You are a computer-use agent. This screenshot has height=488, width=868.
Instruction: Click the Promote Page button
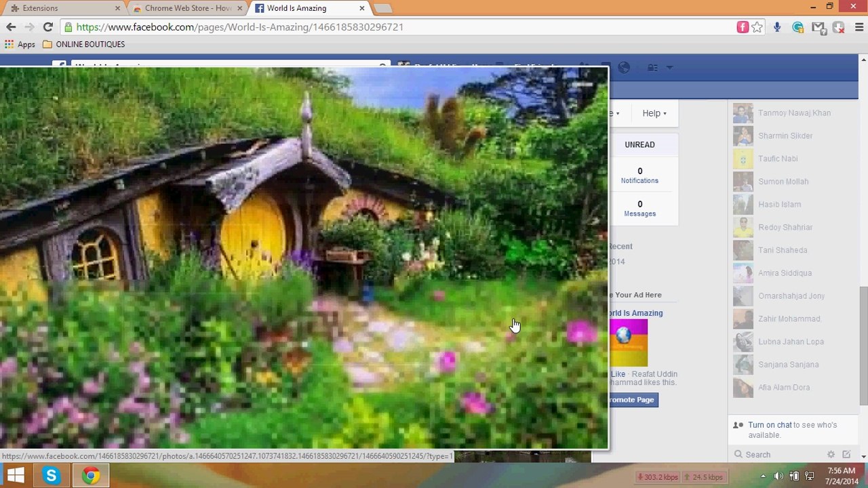[x=633, y=400]
